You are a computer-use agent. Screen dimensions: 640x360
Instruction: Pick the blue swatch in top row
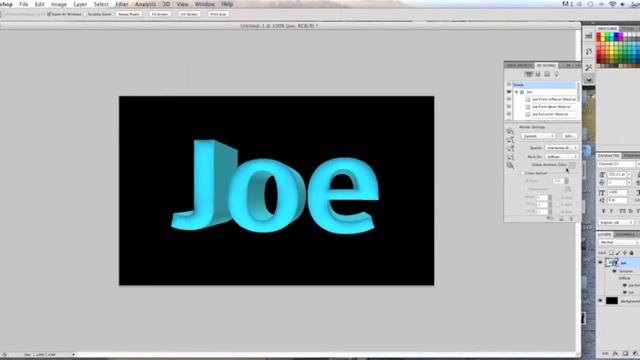click(617, 36)
